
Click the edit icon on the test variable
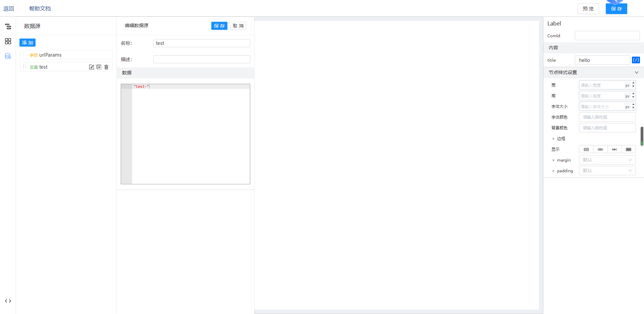click(x=92, y=67)
